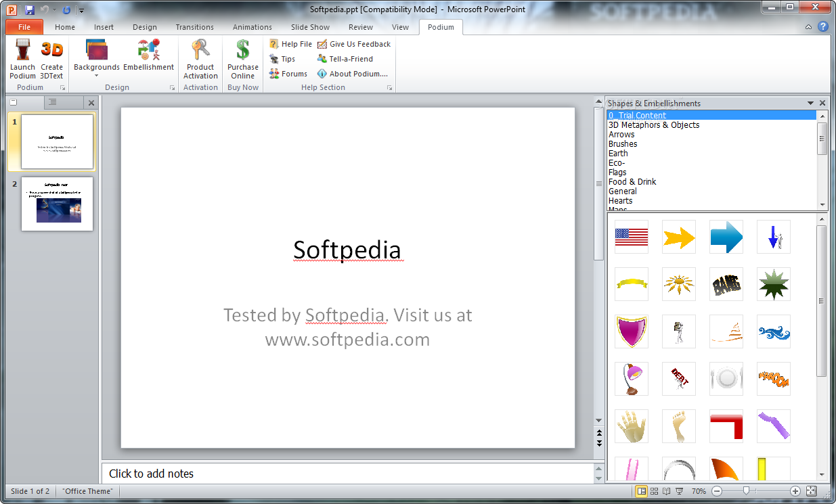Switch to Outline tab in slides pane
The image size is (836, 504).
tap(53, 102)
